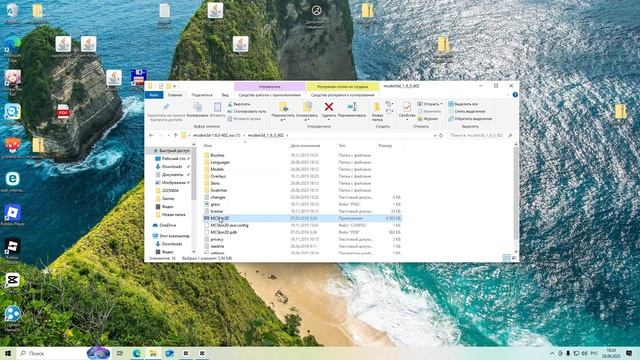This screenshot has height=360, width=640.
Task: Select Быстрый доступ in navigation pane
Action: coord(171,151)
